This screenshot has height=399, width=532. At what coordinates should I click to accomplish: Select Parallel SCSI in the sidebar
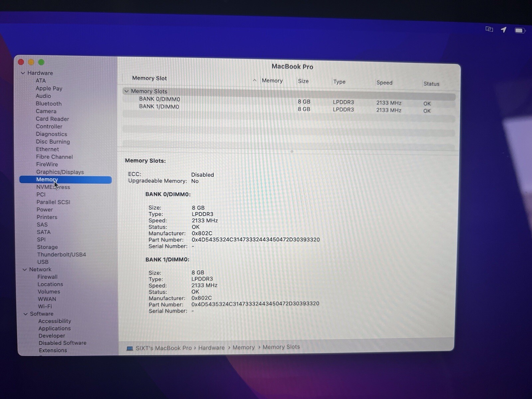pos(53,202)
